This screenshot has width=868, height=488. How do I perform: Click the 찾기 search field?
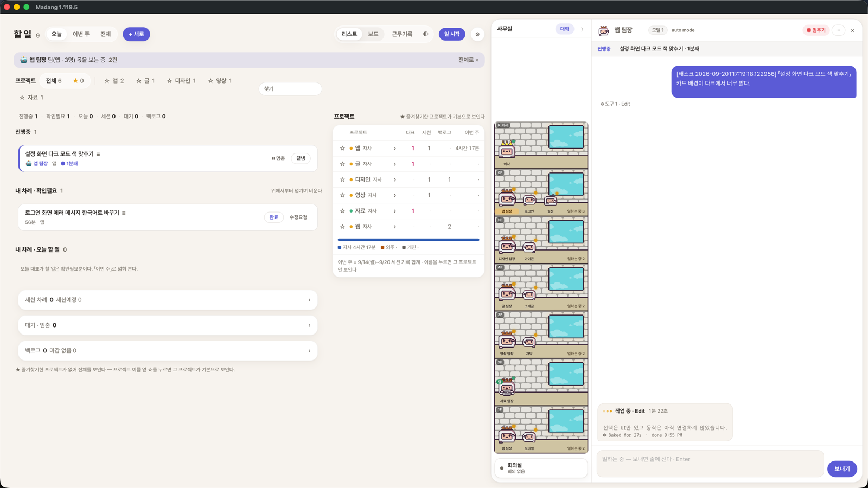click(290, 89)
